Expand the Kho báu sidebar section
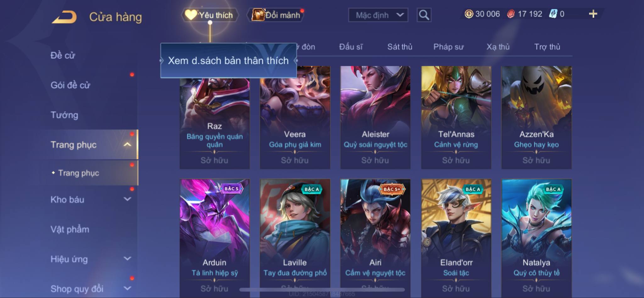 [127, 199]
